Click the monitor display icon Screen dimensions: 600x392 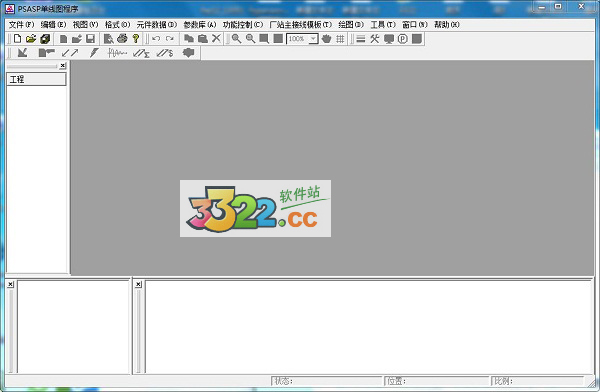[x=389, y=39]
